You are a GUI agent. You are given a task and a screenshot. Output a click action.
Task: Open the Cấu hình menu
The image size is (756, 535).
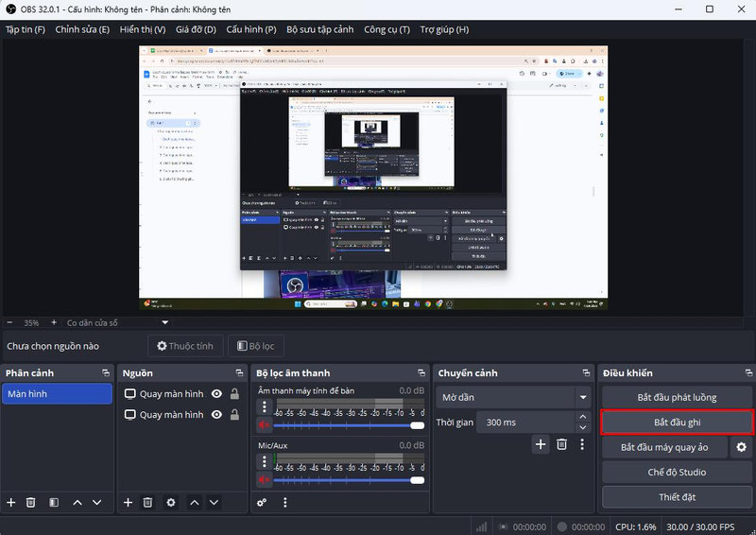coord(251,30)
